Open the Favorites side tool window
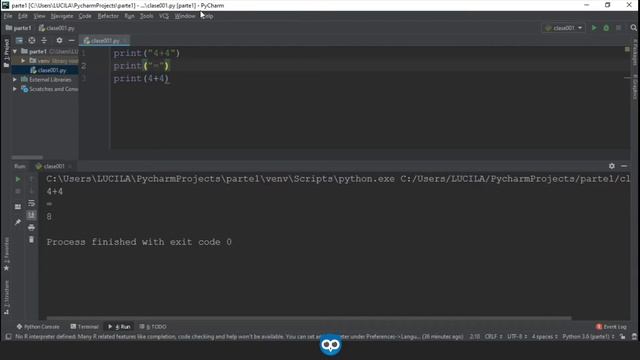 pyautogui.click(x=6, y=254)
